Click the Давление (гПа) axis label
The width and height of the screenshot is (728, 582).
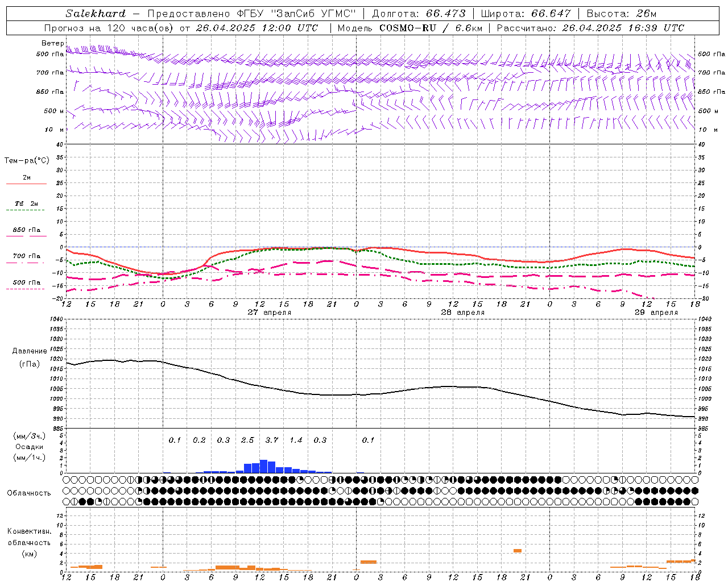click(29, 357)
